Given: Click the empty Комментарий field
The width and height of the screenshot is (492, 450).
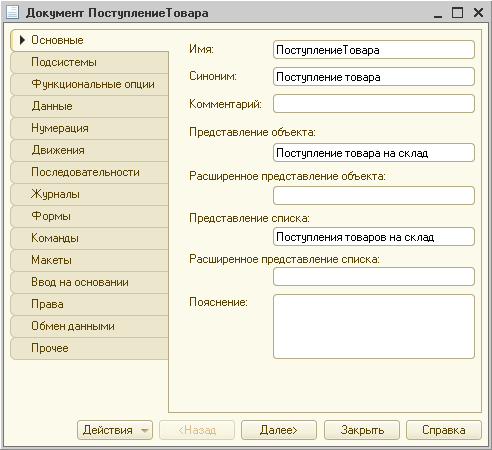Looking at the screenshot, I should coord(374,104).
